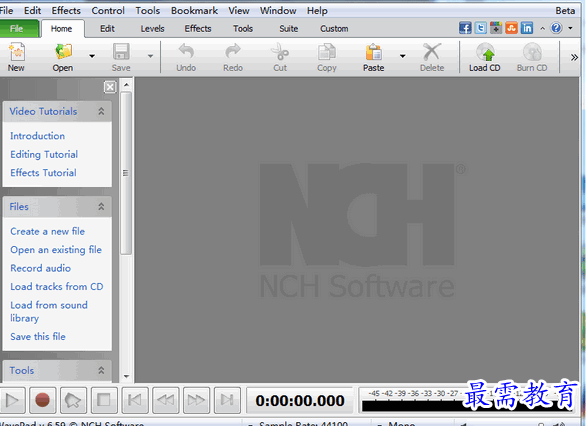Viewport: 586px width, 426px height.
Task: Expand the Open button dropdown arrow
Action: point(92,56)
